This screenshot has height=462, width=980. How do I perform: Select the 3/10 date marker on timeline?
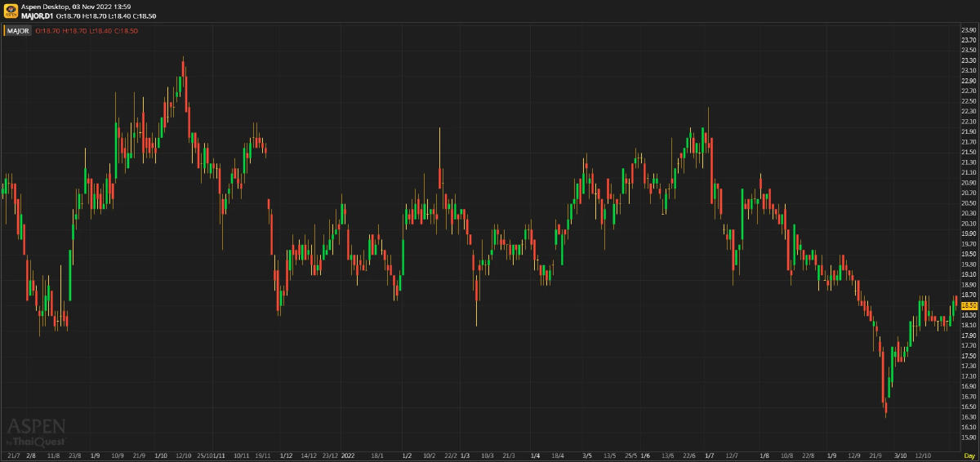(900, 455)
